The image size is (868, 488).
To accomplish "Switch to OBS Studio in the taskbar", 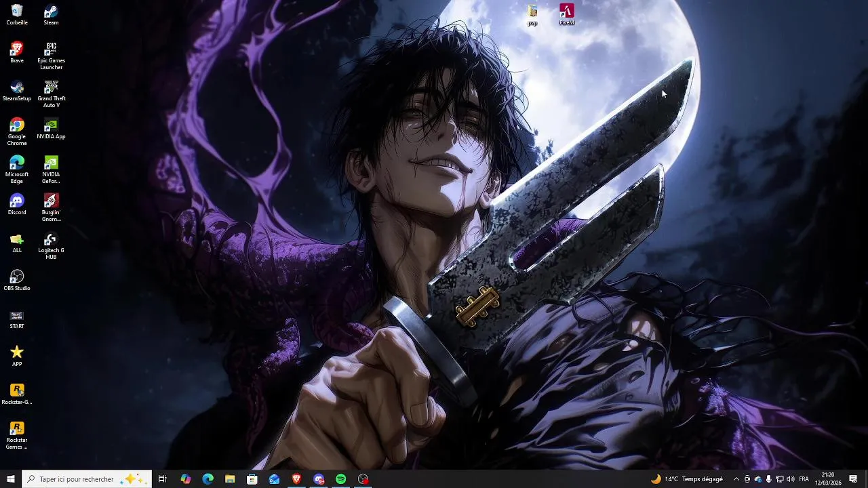I will [363, 479].
